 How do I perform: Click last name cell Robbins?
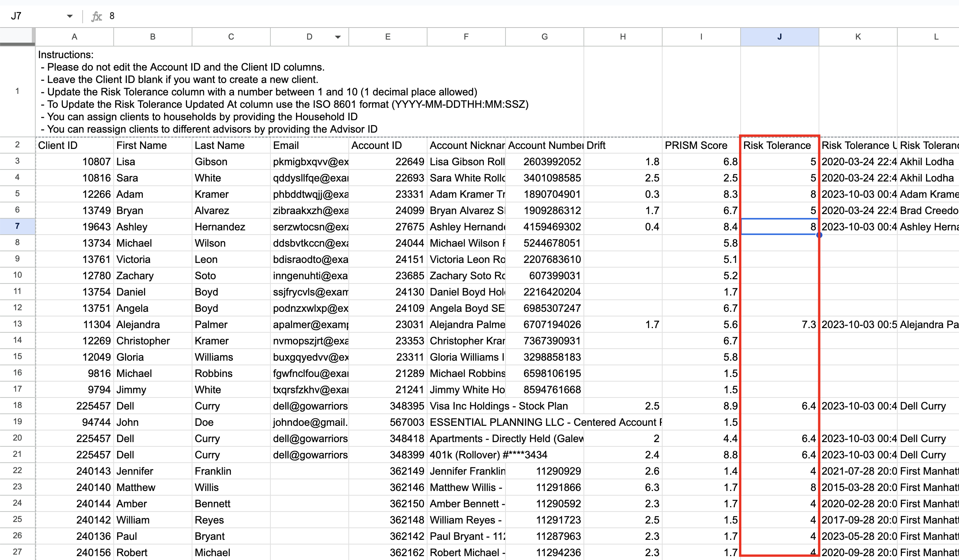point(231,373)
